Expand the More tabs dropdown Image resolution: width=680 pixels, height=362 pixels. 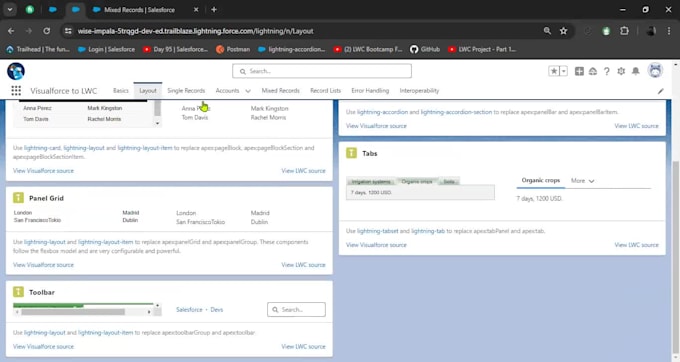[582, 181]
